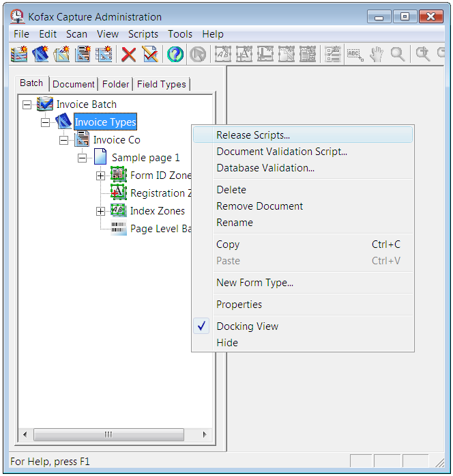The image size is (453, 476).
Task: Select Properties in the context menu
Action: click(239, 305)
